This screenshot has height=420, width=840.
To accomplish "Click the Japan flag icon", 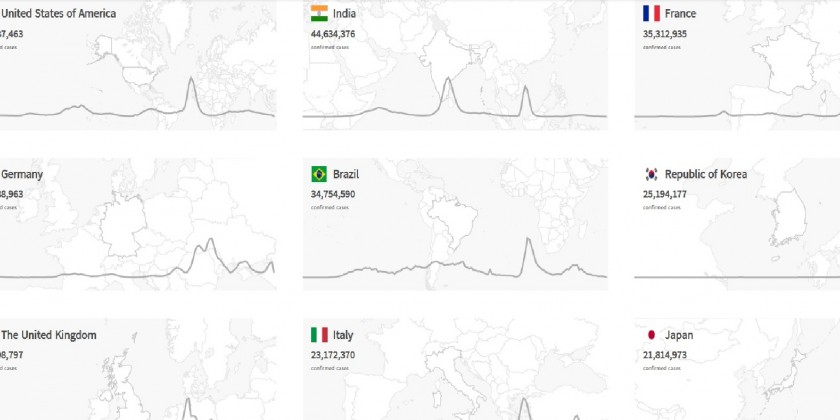I will (650, 335).
